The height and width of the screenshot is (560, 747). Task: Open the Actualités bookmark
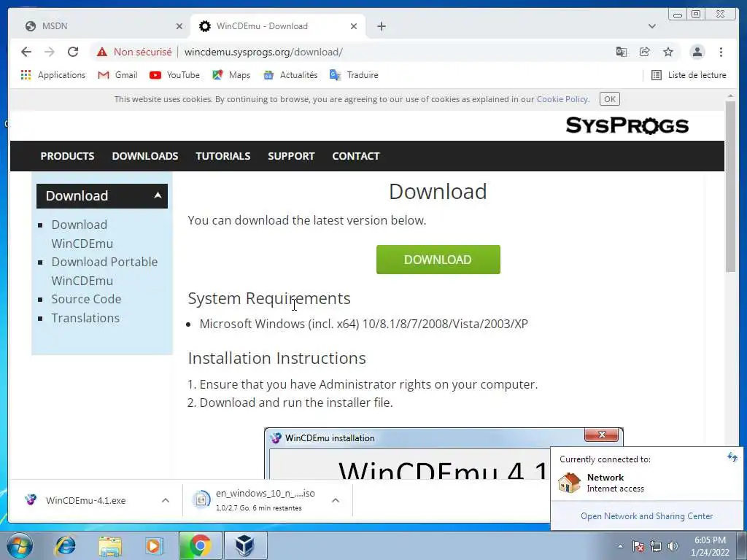(290, 75)
